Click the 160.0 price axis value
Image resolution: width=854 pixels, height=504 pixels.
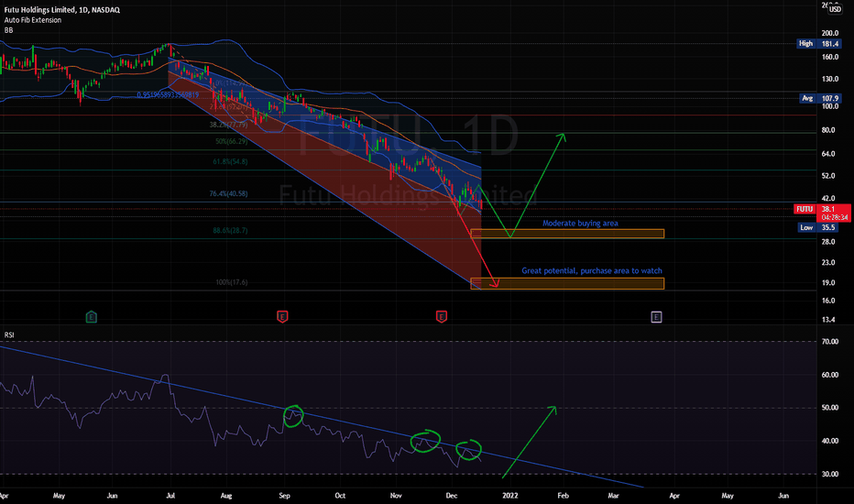tap(830, 57)
